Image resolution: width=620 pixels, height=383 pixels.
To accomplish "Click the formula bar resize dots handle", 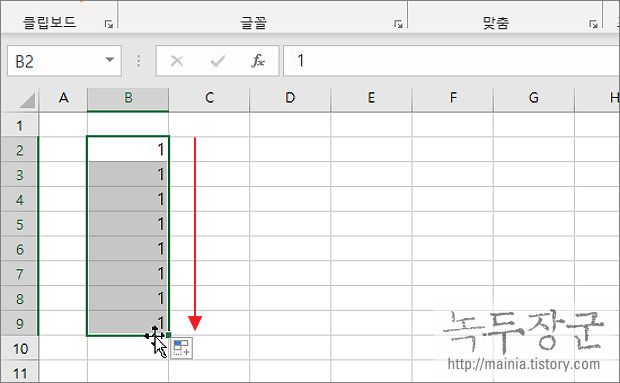I will (138, 61).
